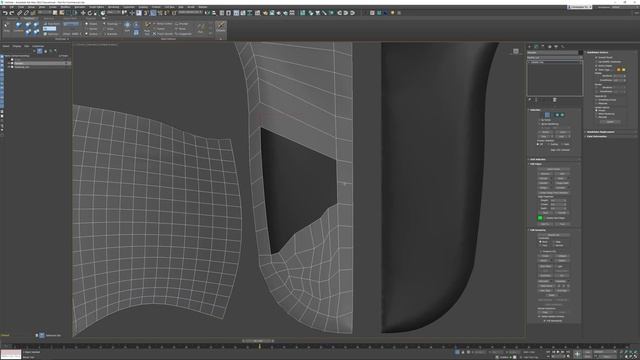Toggle Smooth Result checkbox
The width and height of the screenshot is (640, 360).
point(596,58)
